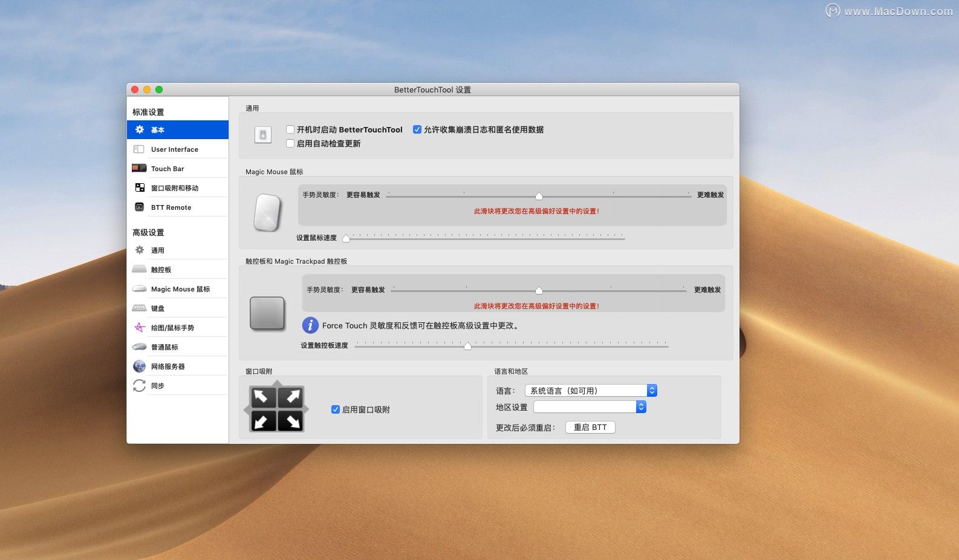
Task: Click the Magic Mouse image
Action: (x=268, y=212)
